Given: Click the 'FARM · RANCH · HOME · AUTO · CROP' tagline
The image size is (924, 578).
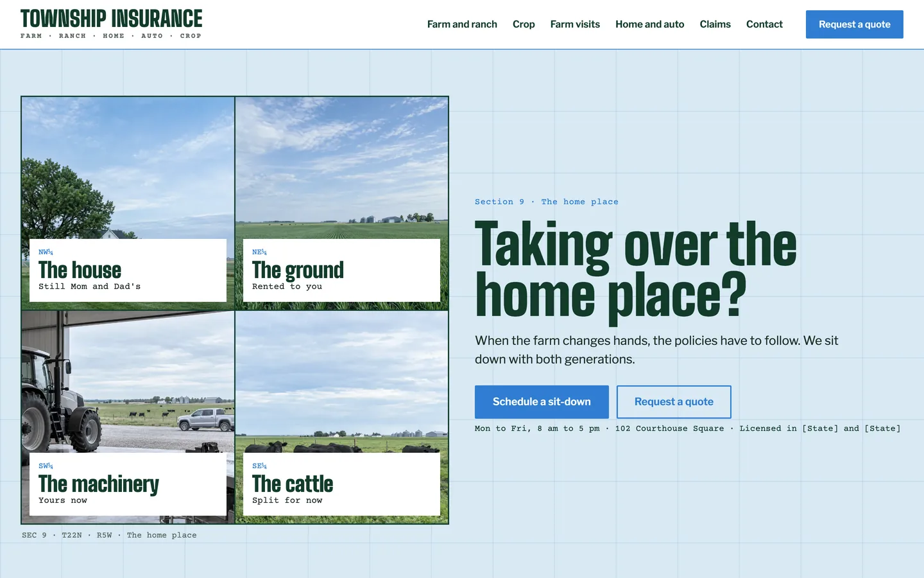Looking at the screenshot, I should [111, 36].
